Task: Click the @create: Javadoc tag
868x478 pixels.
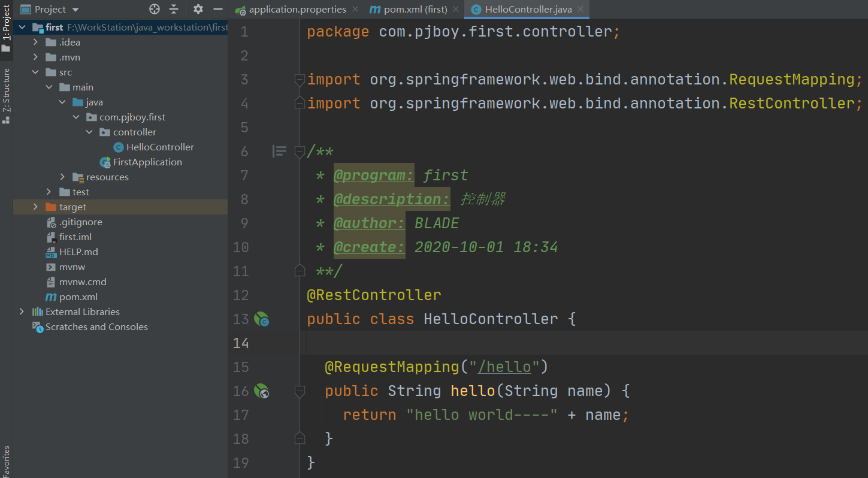Action: [x=370, y=247]
